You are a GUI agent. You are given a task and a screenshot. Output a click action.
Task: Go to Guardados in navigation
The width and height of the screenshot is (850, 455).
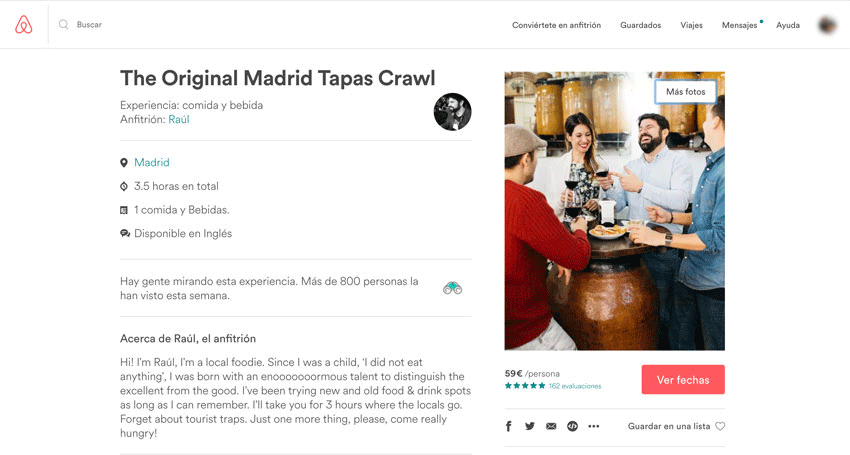[641, 25]
